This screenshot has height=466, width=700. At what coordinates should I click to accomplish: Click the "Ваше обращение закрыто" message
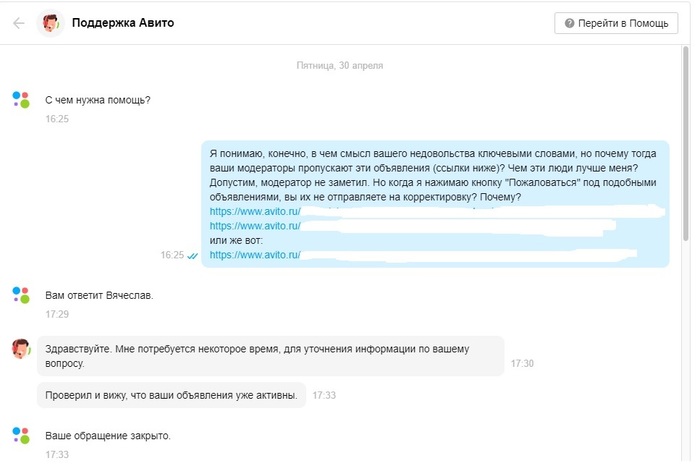(x=108, y=436)
